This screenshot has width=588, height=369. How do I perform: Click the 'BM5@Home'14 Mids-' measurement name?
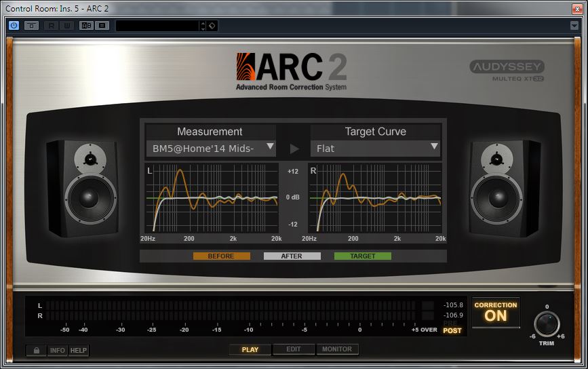click(203, 149)
